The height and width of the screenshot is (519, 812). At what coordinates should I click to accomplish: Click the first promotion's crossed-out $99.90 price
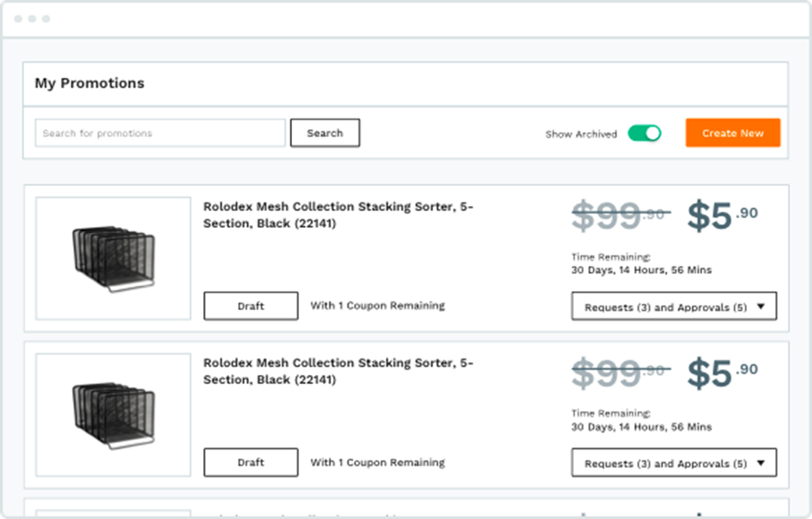[x=617, y=217]
